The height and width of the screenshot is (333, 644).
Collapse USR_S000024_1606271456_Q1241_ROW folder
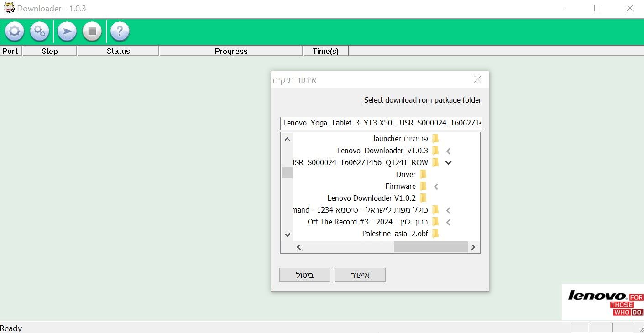tap(448, 162)
